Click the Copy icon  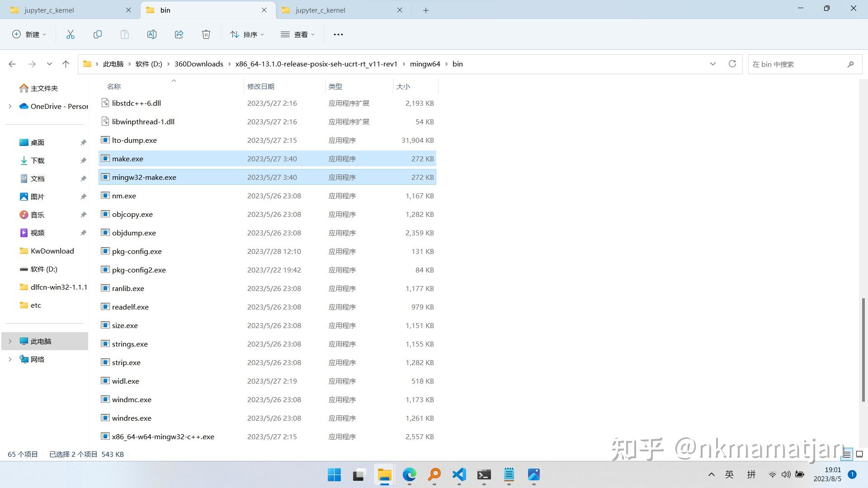98,34
